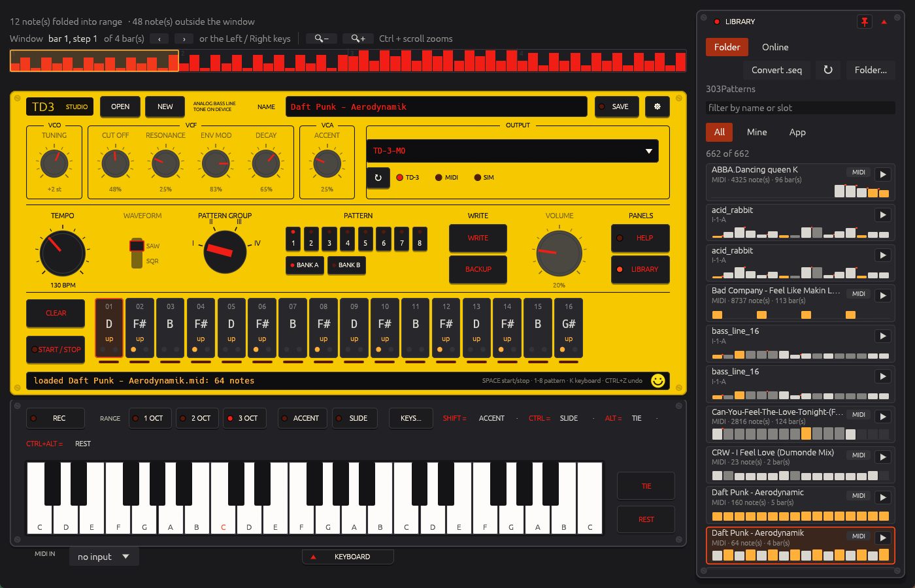Show App patterns filter

[797, 132]
